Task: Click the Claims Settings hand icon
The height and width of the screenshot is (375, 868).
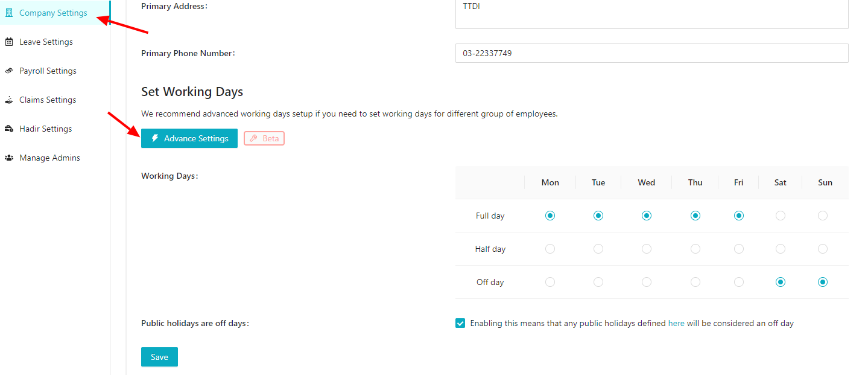Action: (x=8, y=100)
